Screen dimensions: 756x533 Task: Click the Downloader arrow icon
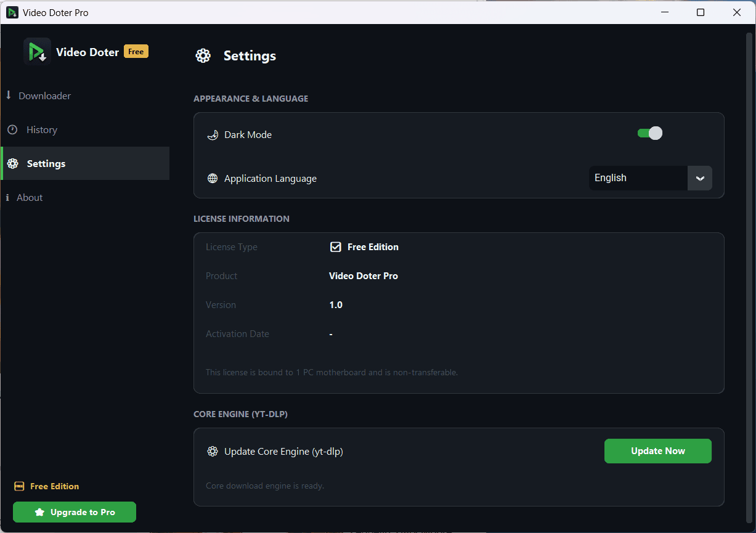pos(9,95)
